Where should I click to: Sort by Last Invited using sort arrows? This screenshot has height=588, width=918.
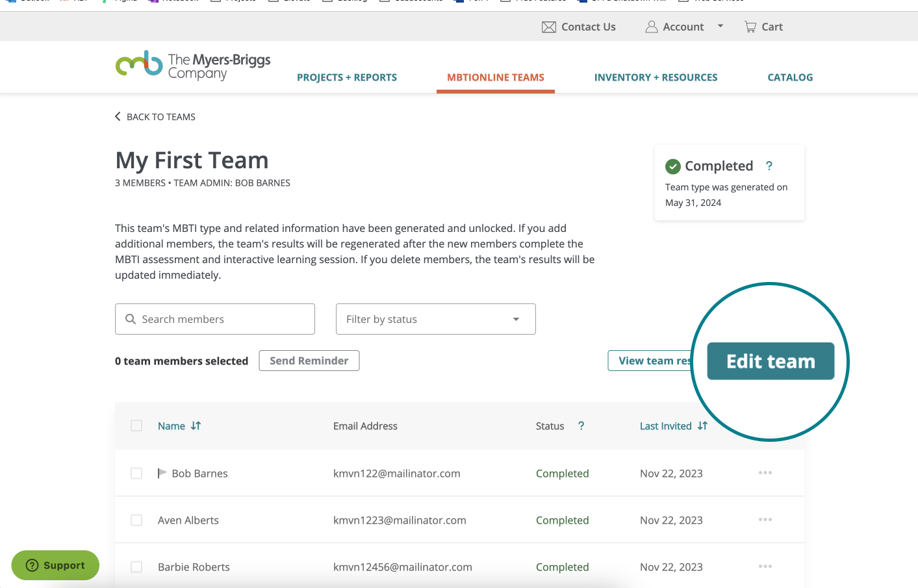click(702, 426)
